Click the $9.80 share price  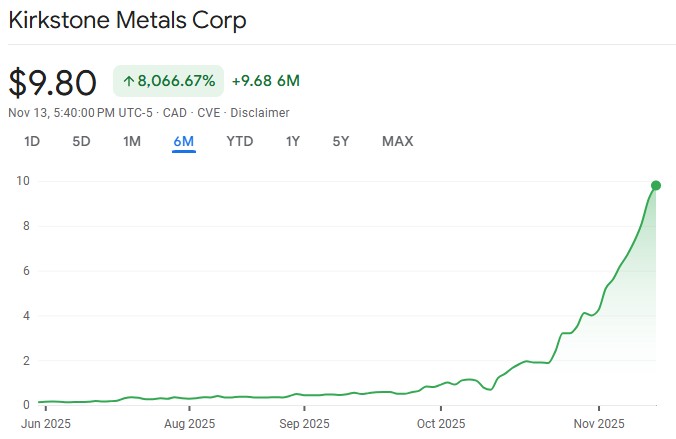pos(53,82)
